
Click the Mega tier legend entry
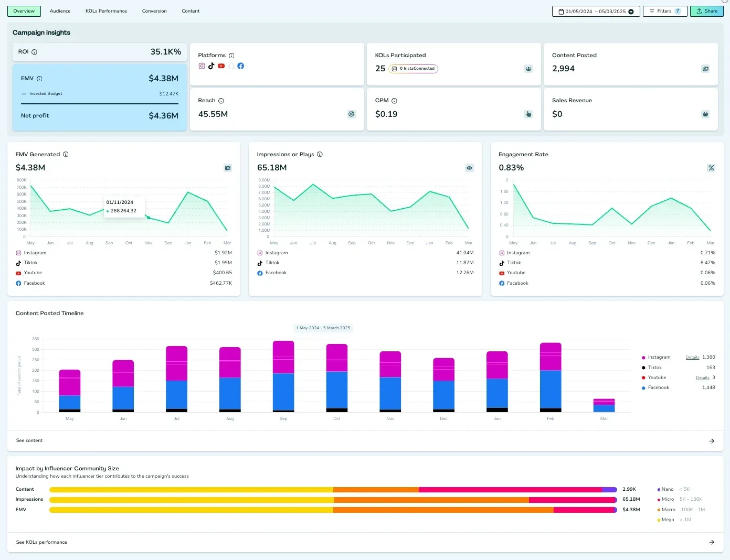point(674,520)
